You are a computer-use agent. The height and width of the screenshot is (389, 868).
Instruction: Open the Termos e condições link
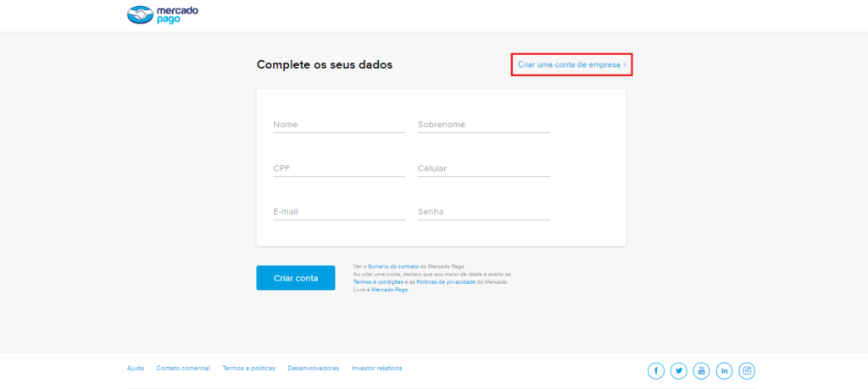coord(378,282)
